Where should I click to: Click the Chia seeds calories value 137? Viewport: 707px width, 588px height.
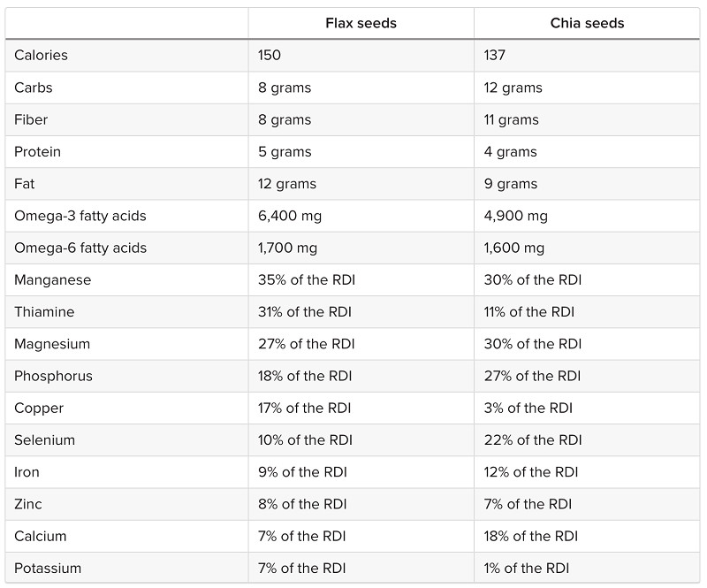click(496, 56)
